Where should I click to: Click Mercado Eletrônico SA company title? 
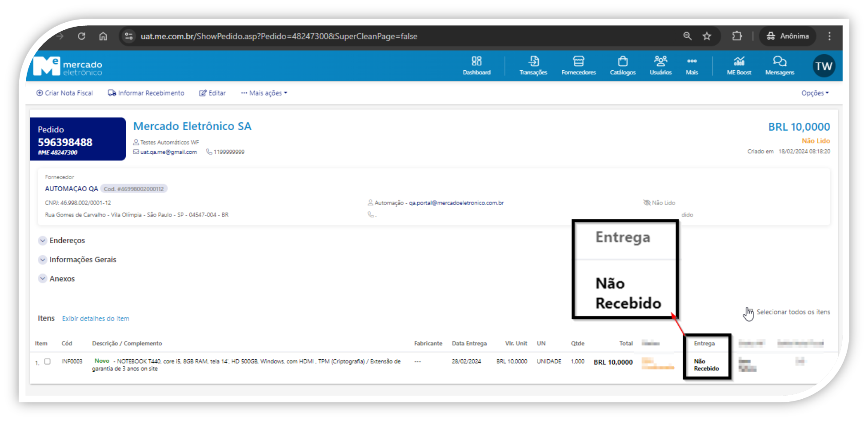pyautogui.click(x=192, y=126)
